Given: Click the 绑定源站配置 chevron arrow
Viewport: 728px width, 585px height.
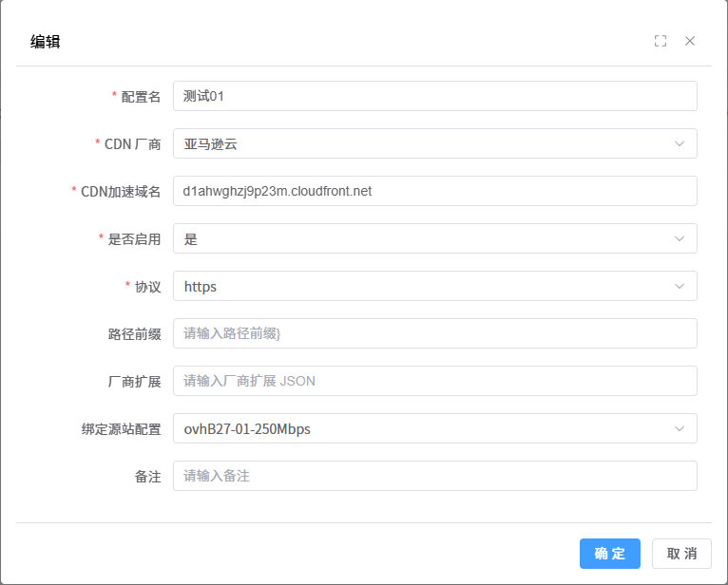Looking at the screenshot, I should click(680, 428).
